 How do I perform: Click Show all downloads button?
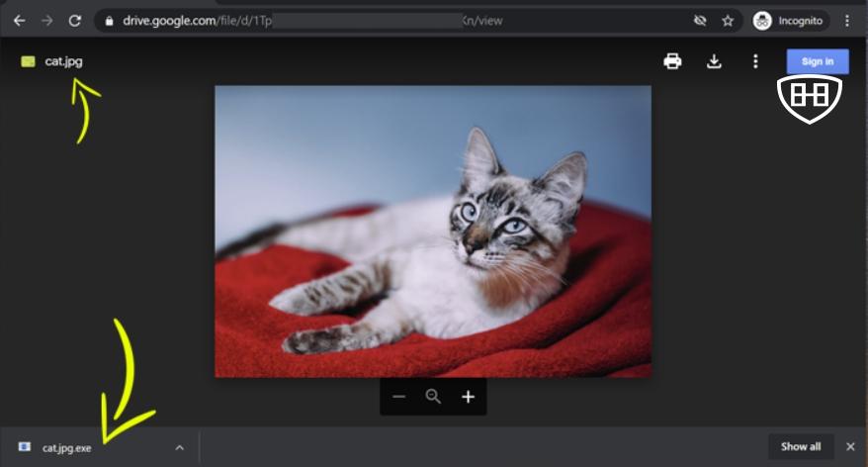pos(800,446)
